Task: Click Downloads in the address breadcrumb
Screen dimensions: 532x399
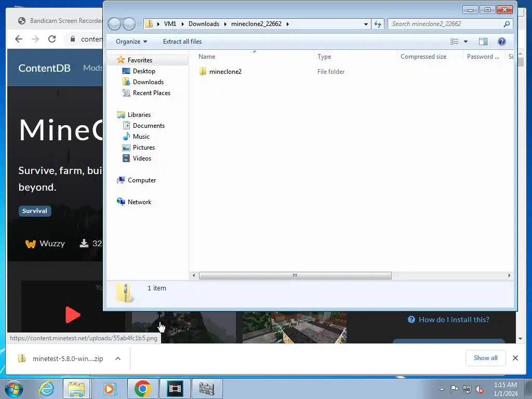Action: (x=204, y=24)
